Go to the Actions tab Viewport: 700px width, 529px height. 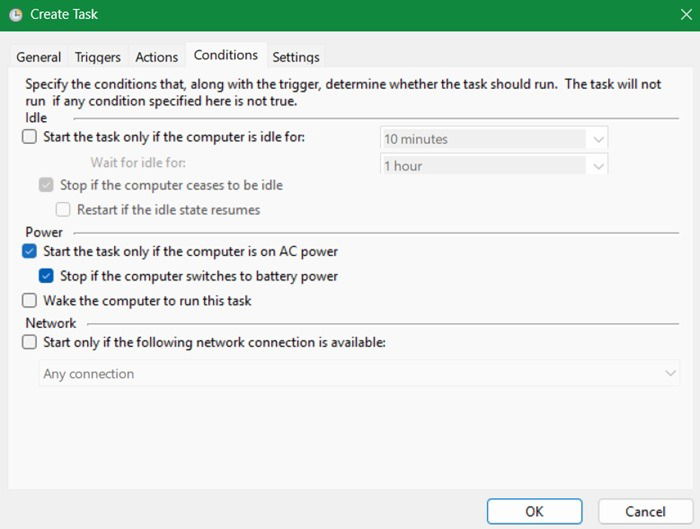tap(157, 57)
